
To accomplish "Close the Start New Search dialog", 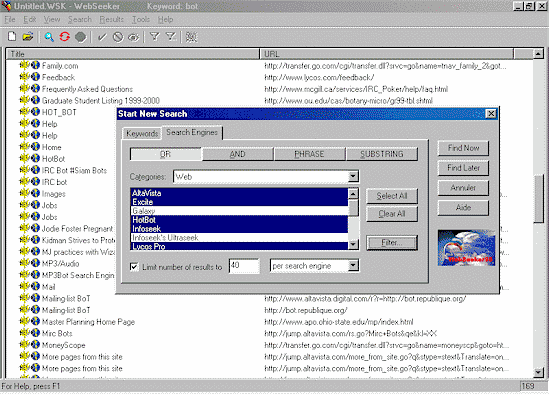I will [x=491, y=113].
